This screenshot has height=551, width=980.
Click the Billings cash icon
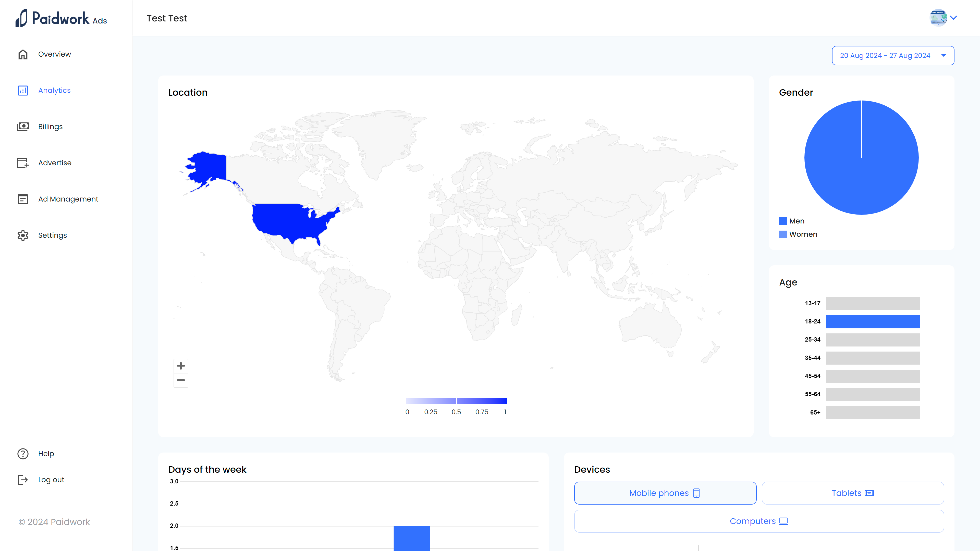tap(23, 127)
